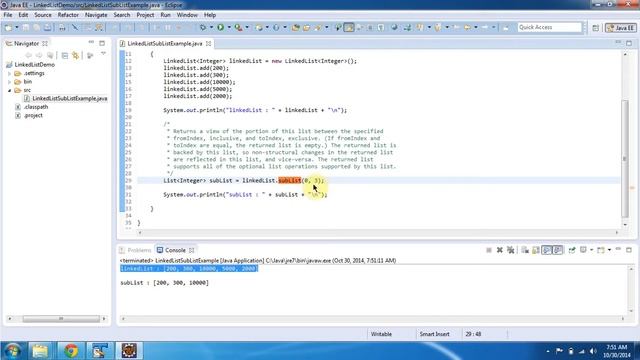Click the New file toolbar icon
This screenshot has height=360, width=640.
(8, 27)
